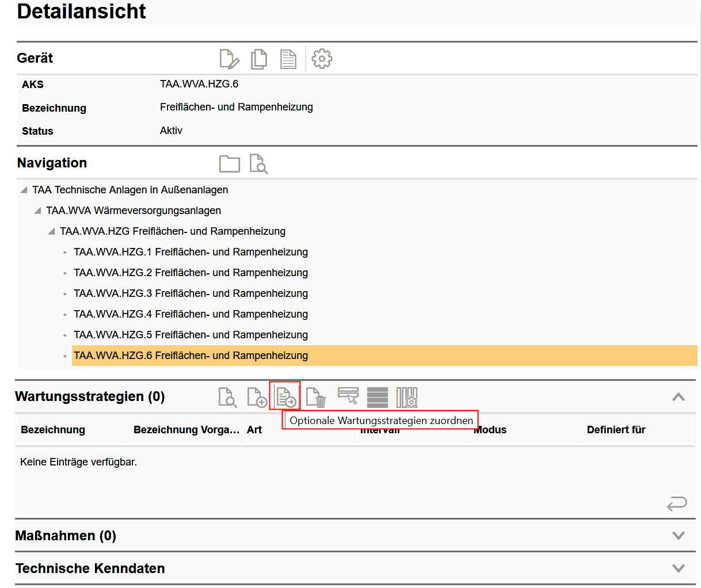Screen dimensions: 701x588
Task: Open the Gerät settings gear icon
Action: click(x=322, y=59)
